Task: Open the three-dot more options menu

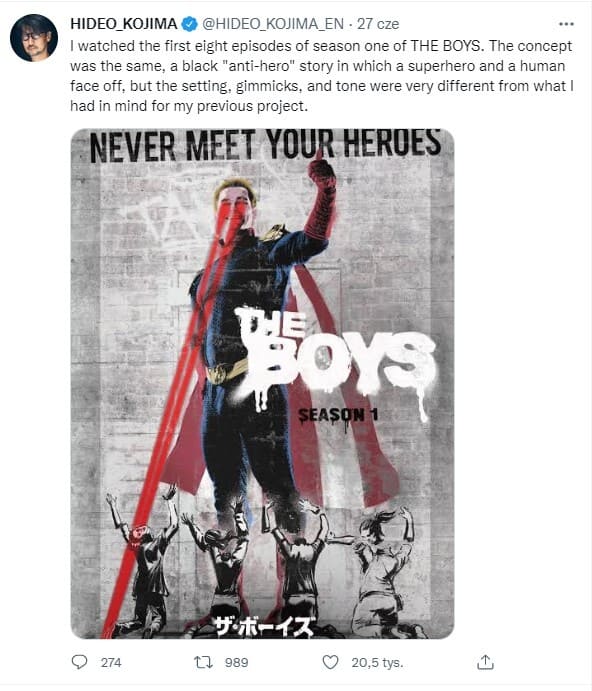Action: coord(566,24)
